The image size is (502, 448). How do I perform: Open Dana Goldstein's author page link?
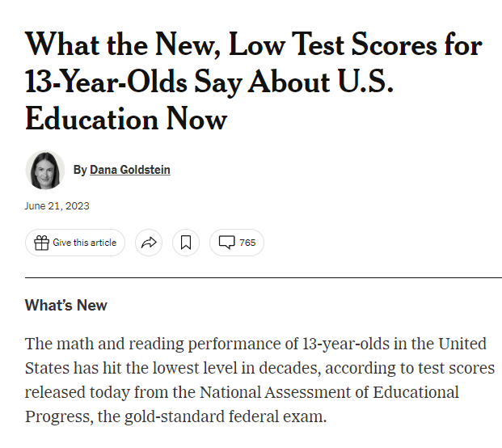tap(129, 170)
